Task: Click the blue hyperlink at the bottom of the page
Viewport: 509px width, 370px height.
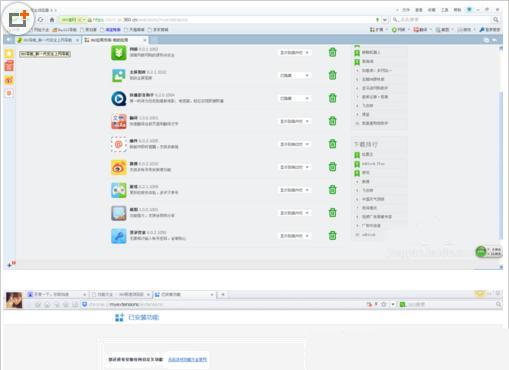Action: 187,359
